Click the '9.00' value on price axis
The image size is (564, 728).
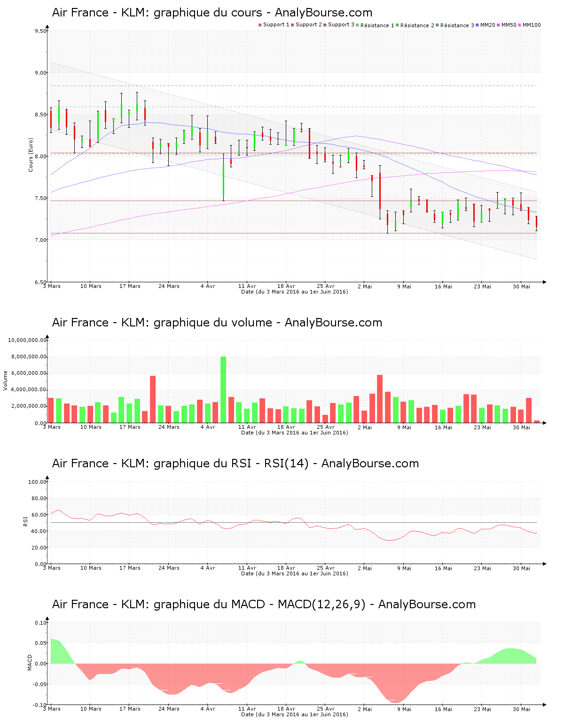pyautogui.click(x=40, y=73)
